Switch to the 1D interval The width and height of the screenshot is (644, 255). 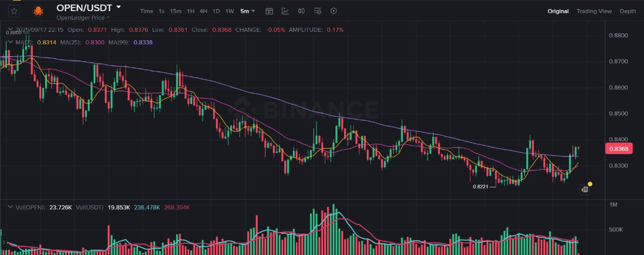(216, 11)
